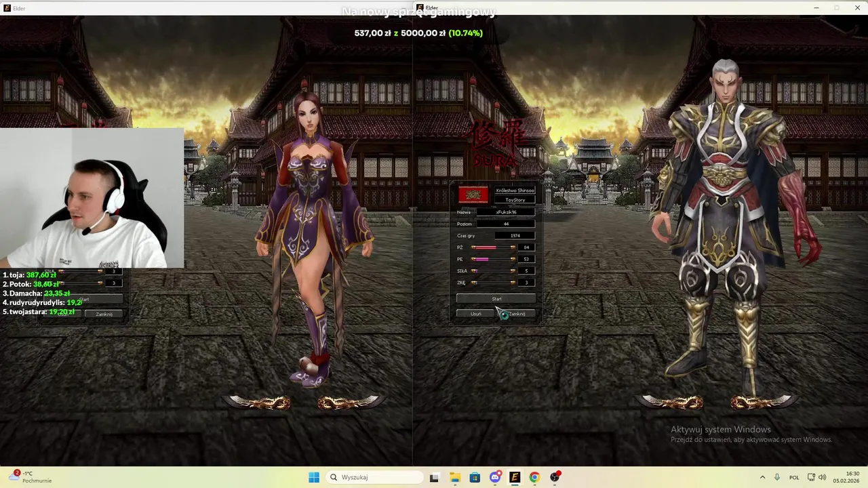Open the POL language switcher
This screenshot has height=488, width=868.
(794, 477)
